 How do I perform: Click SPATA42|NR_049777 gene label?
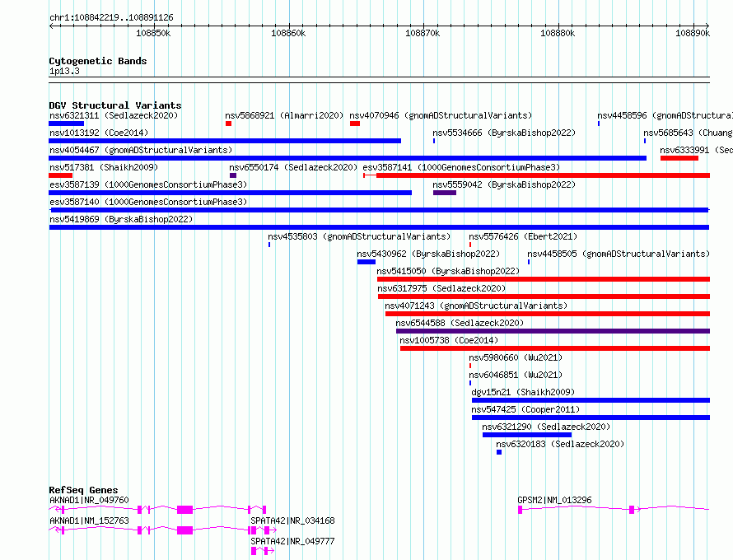coord(292,541)
